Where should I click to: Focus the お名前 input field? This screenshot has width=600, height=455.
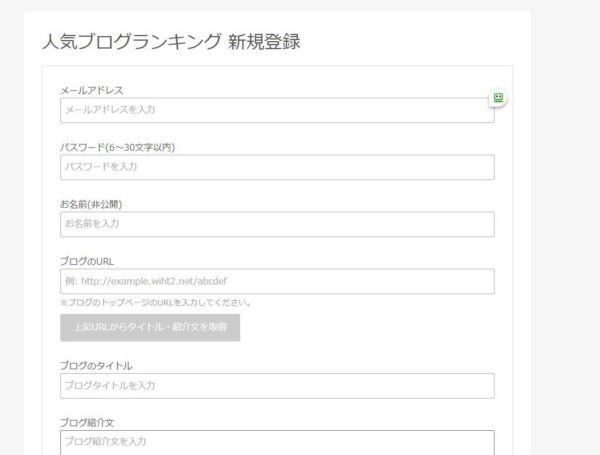(x=277, y=224)
